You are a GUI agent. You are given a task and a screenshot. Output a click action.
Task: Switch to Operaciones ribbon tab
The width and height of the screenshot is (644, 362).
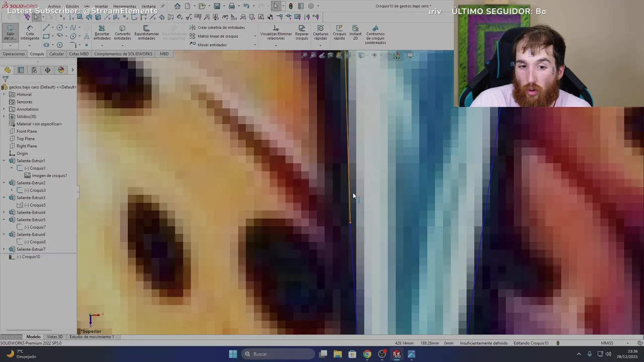pyautogui.click(x=14, y=54)
